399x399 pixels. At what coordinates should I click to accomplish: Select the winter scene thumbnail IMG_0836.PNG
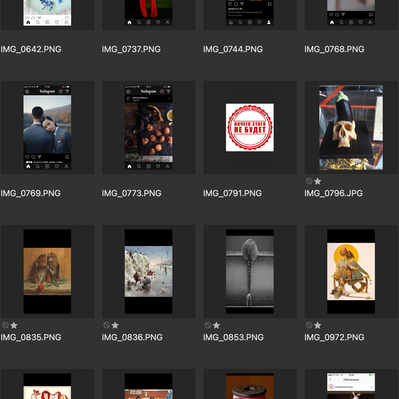(149, 271)
